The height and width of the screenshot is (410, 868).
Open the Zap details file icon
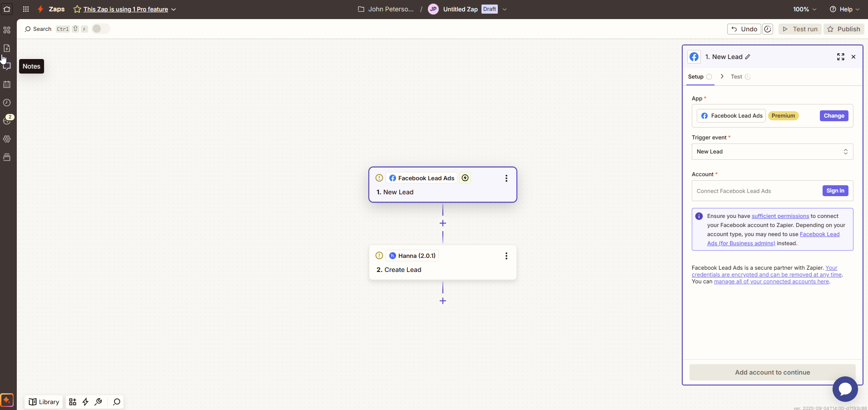(x=7, y=48)
